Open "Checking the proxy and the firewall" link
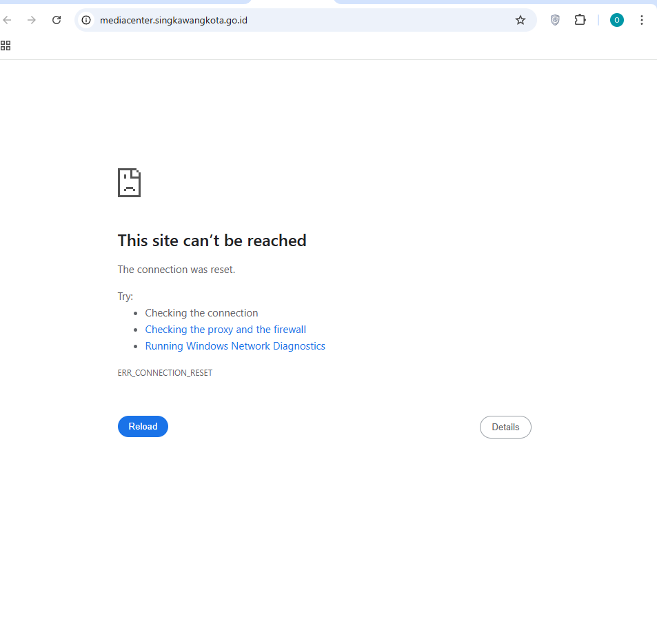 point(225,330)
